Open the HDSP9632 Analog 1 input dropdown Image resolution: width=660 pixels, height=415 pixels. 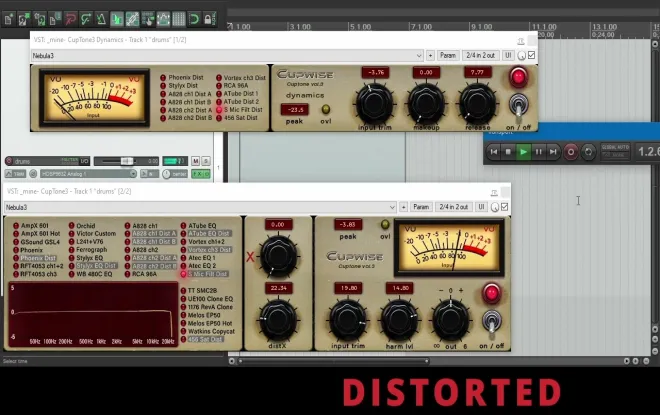pyautogui.click(x=88, y=174)
